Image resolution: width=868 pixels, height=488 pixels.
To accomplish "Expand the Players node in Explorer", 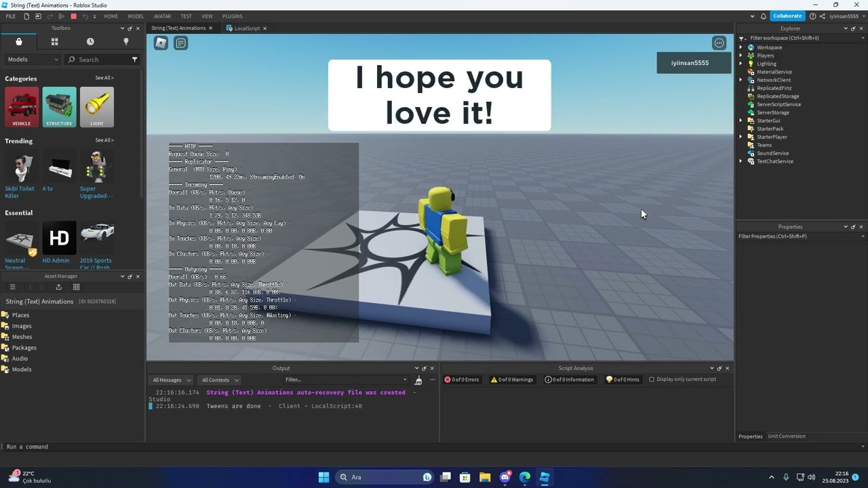I will point(741,56).
